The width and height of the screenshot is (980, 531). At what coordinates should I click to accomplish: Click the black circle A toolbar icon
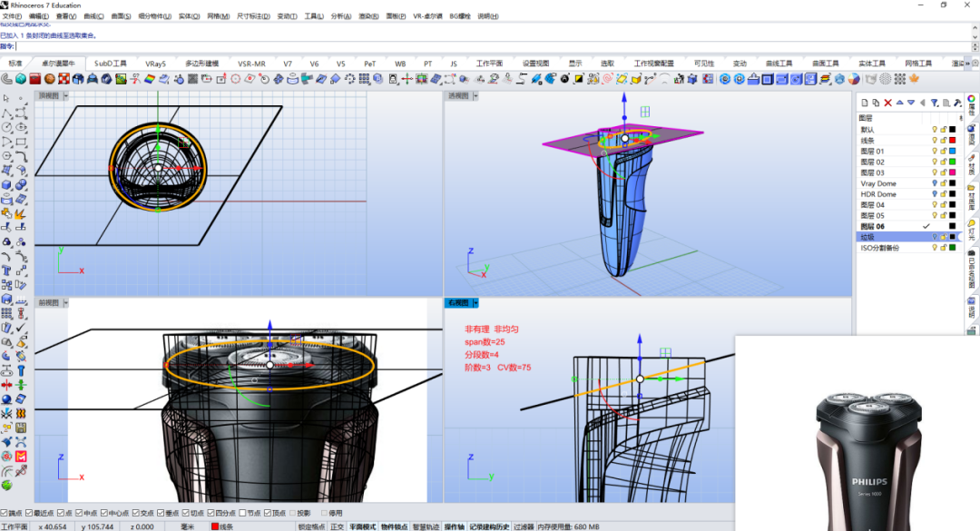tap(564, 79)
